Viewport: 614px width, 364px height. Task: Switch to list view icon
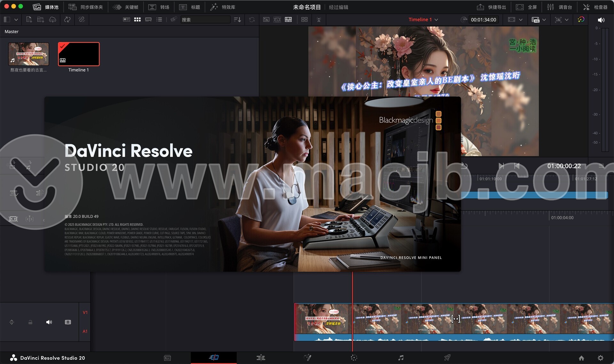pyautogui.click(x=159, y=20)
